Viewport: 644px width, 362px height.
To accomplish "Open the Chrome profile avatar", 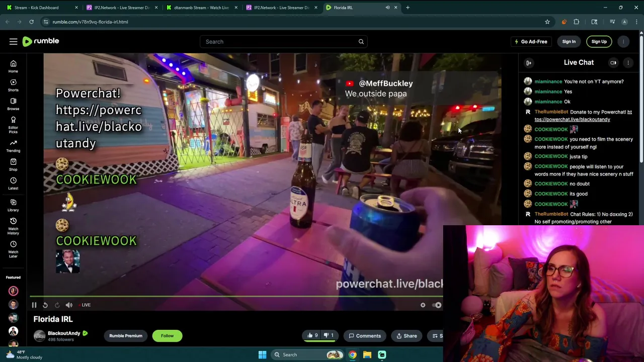I will pyautogui.click(x=624, y=22).
